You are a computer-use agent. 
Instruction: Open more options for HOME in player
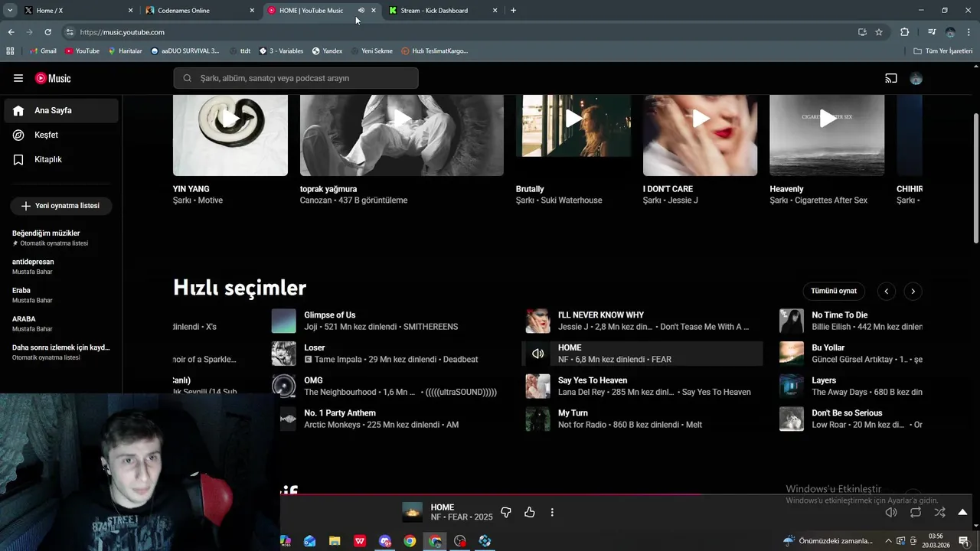point(552,512)
